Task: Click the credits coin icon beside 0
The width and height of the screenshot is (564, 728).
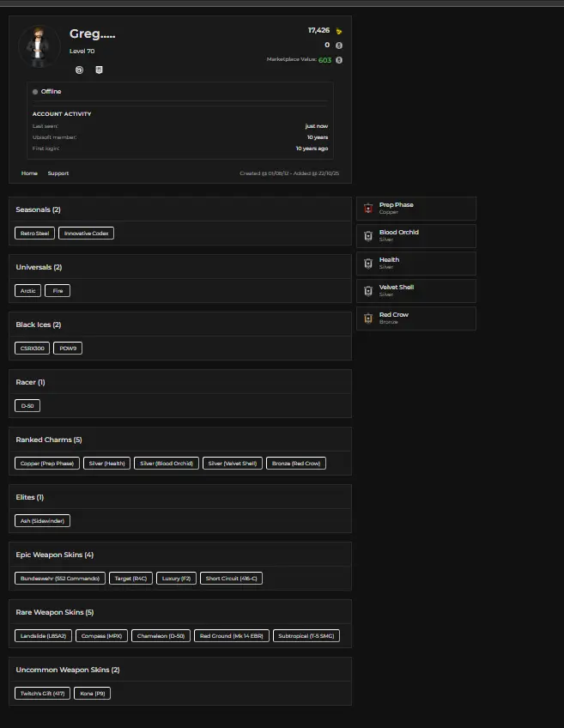Action: 339,45
